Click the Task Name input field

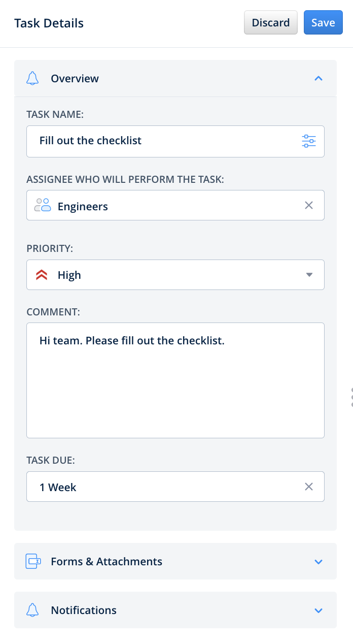162,141
